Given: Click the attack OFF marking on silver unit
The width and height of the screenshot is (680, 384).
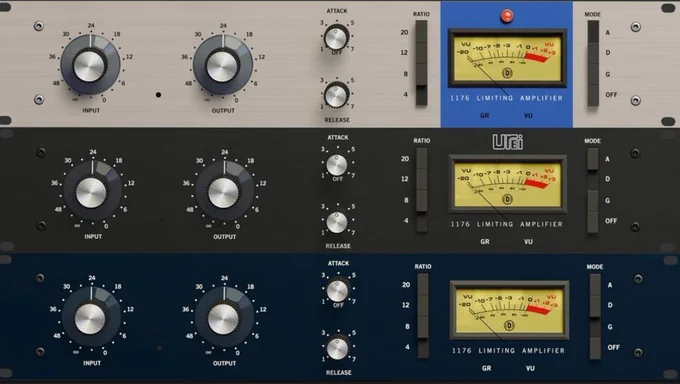Looking at the screenshot, I should point(337,53).
